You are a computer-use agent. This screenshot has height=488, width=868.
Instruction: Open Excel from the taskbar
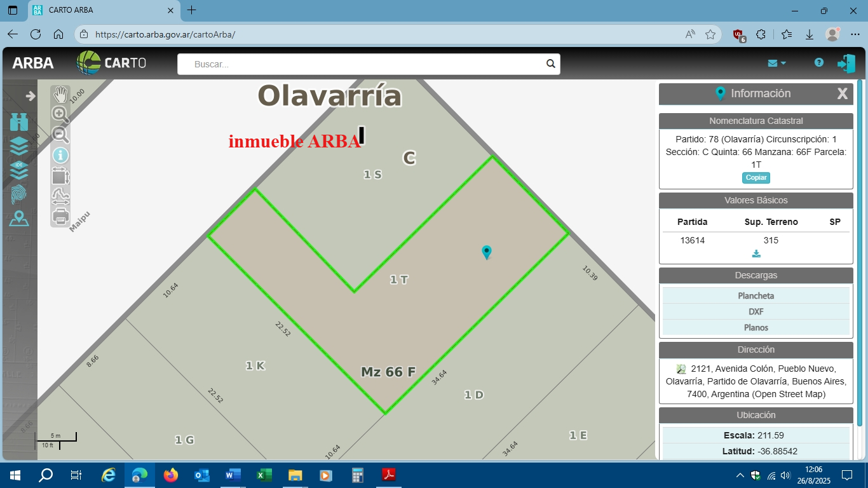264,475
